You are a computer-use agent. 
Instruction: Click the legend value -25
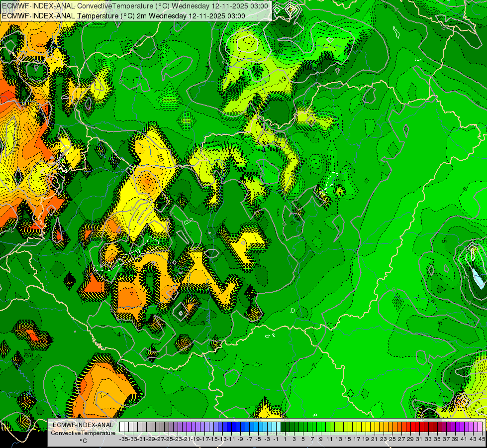[x=169, y=439]
